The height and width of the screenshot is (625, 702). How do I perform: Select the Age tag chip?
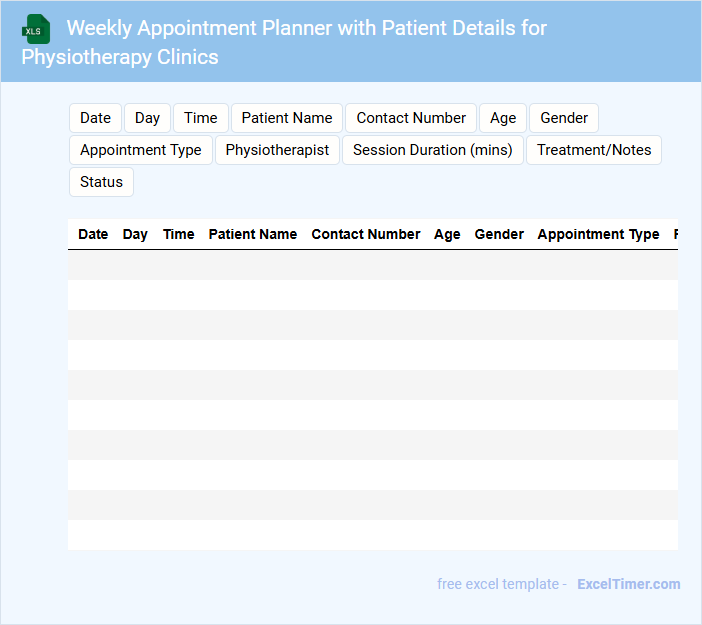point(503,118)
